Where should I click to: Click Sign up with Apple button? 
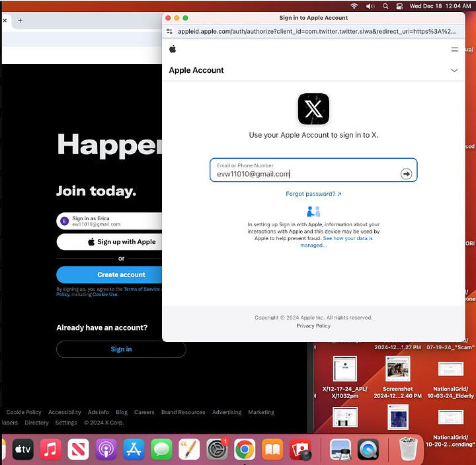click(109, 242)
